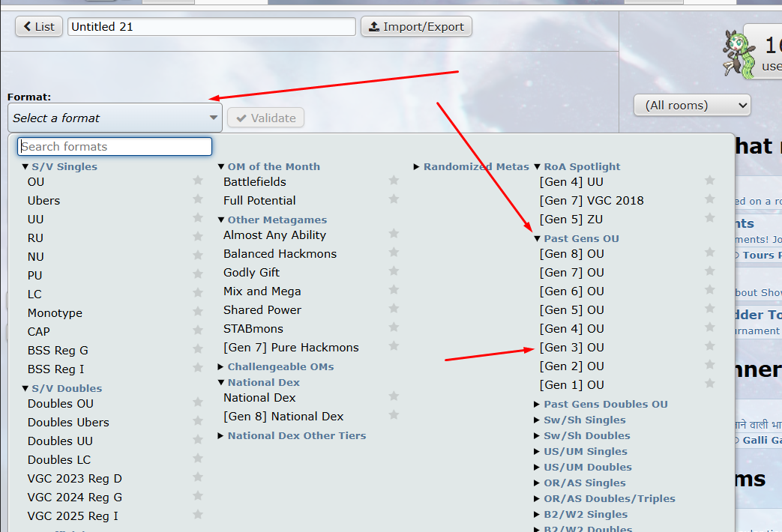The width and height of the screenshot is (782, 532).
Task: Favorite Full Potential via star icon
Action: click(394, 199)
